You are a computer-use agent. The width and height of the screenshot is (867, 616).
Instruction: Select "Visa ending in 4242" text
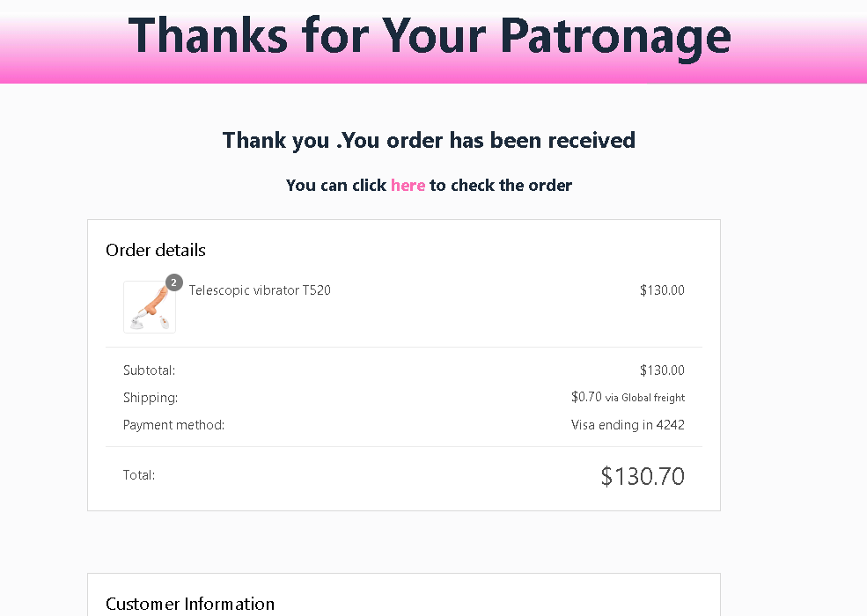click(628, 425)
